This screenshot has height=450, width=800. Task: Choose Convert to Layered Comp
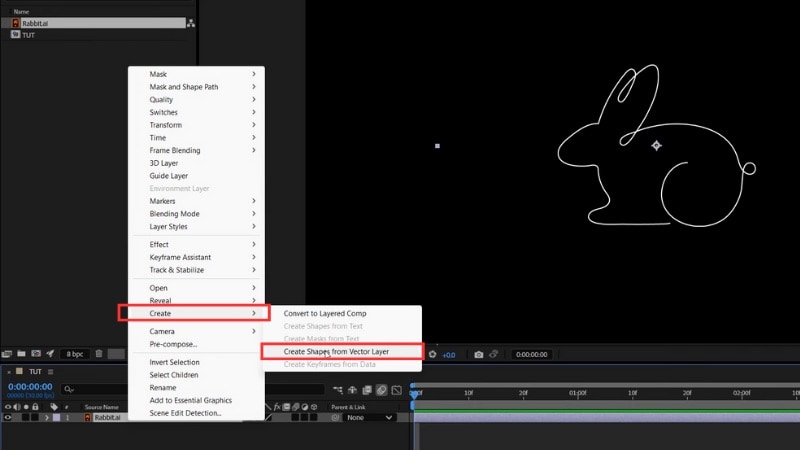pyautogui.click(x=342, y=313)
